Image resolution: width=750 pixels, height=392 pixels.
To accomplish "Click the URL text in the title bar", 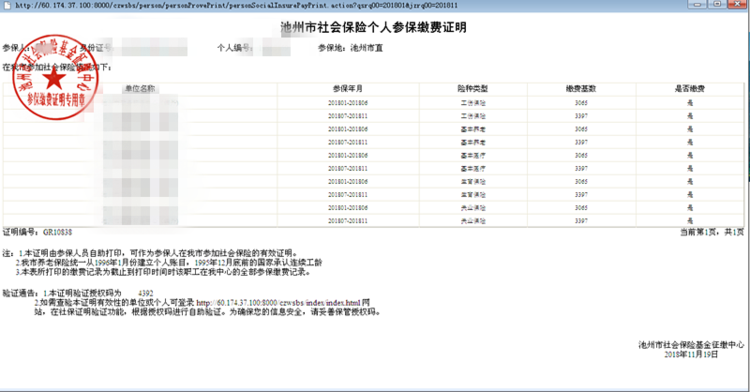I will click(236, 5).
